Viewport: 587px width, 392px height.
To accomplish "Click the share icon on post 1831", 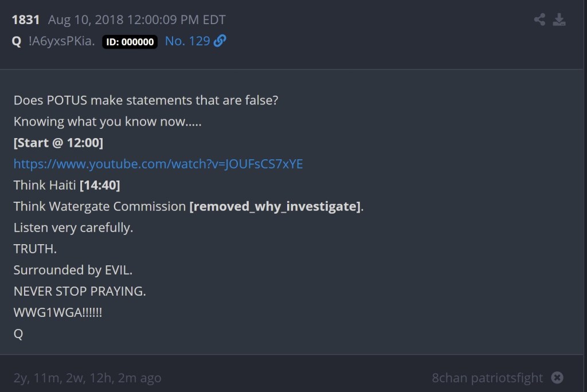I will 539,20.
